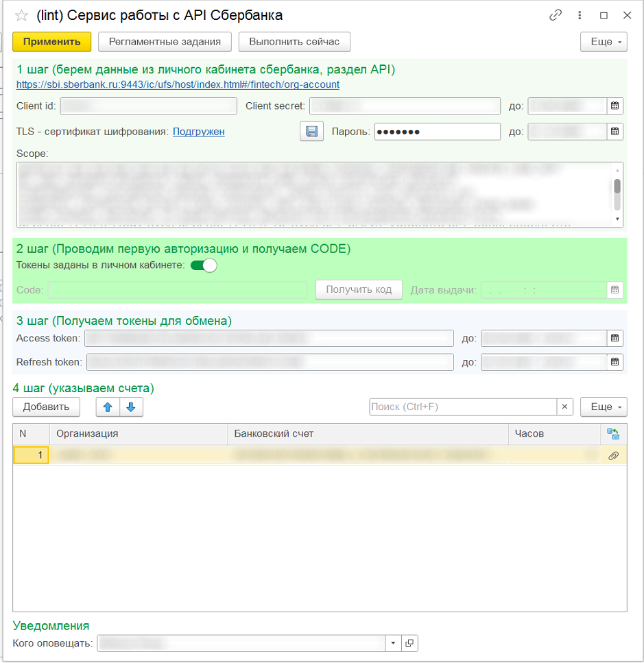
Task: Click the Code input field
Action: pos(178,290)
